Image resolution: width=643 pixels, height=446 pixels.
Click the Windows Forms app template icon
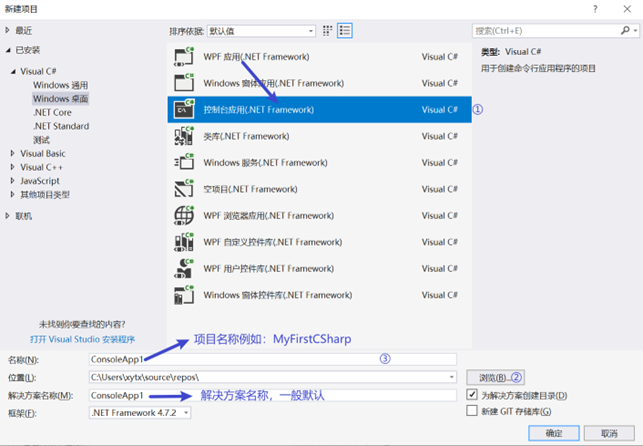point(184,83)
